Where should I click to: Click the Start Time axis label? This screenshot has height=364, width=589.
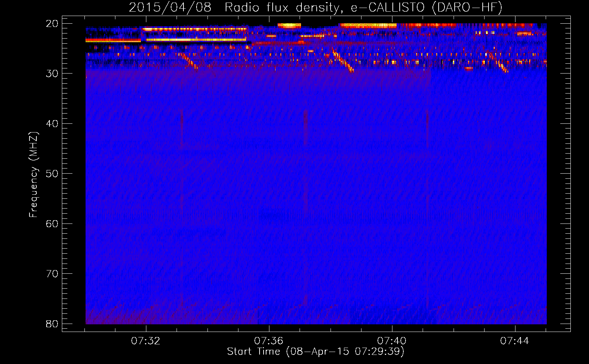coord(316,352)
